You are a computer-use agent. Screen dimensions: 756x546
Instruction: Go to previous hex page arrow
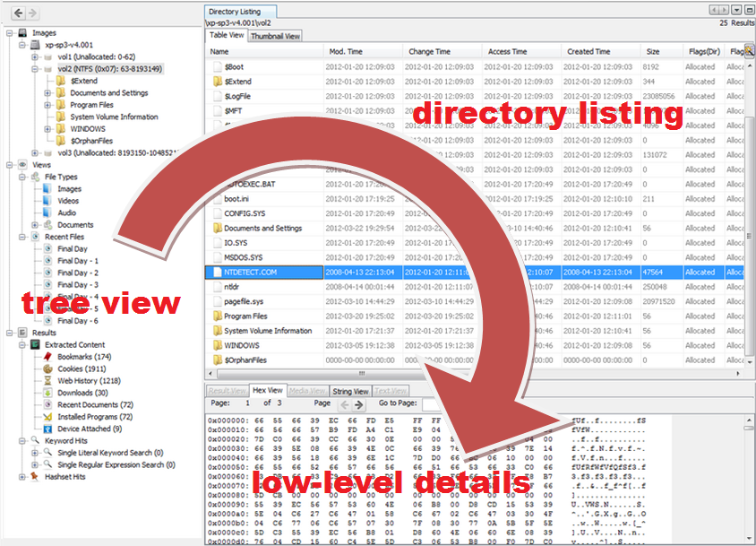pos(345,404)
